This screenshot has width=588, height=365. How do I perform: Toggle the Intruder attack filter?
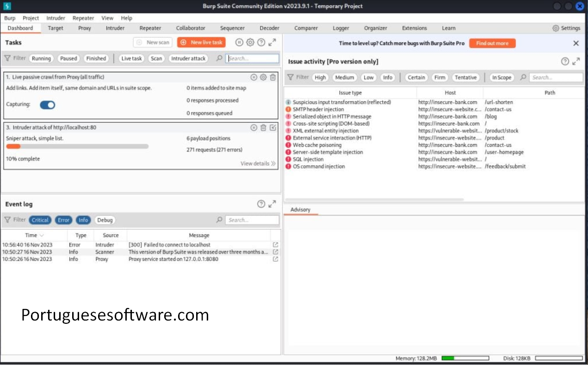(x=188, y=58)
